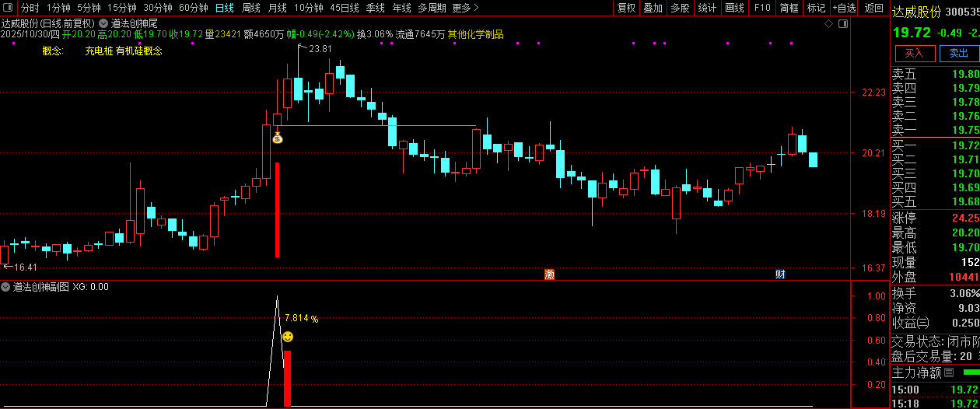
Task: Open the 主力净额 list icon
Action: pyautogui.click(x=948, y=372)
